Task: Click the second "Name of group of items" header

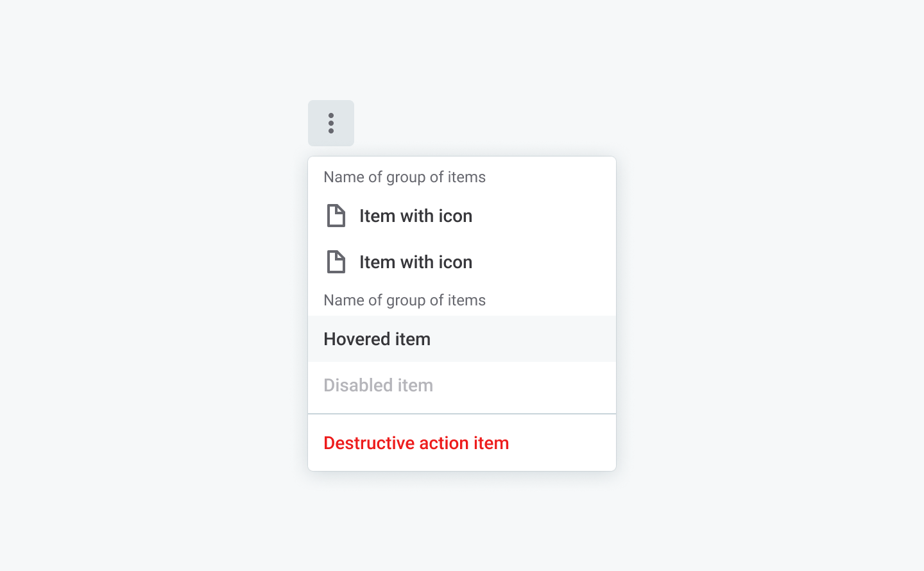Action: point(404,300)
